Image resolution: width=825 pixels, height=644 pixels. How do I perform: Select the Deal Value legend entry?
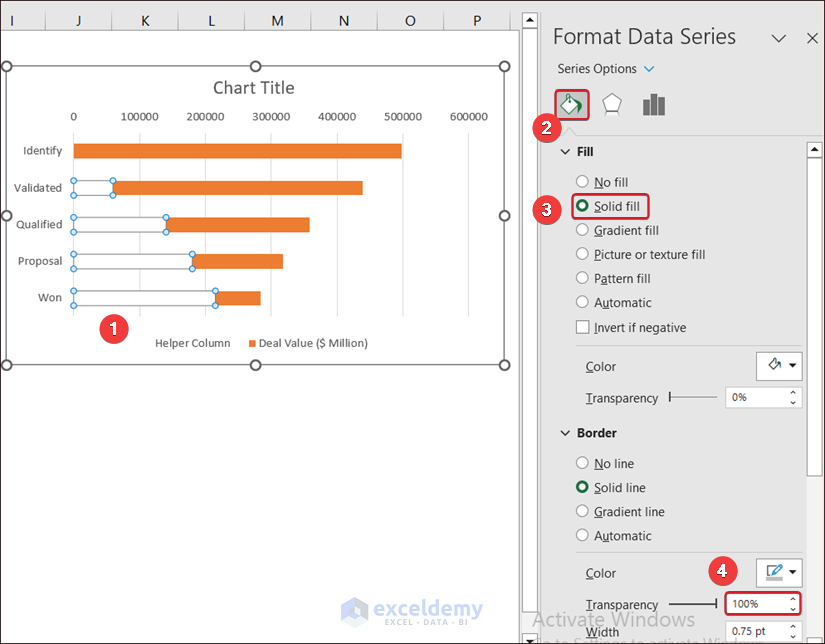[x=312, y=343]
